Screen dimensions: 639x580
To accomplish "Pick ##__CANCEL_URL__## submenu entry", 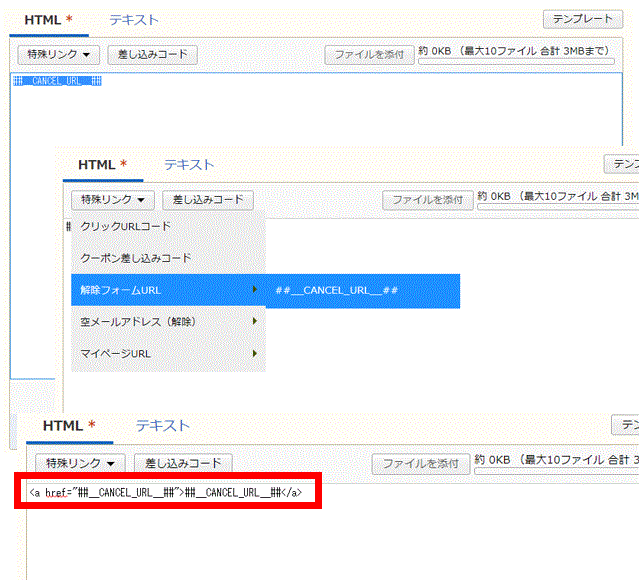I will [x=363, y=291].
